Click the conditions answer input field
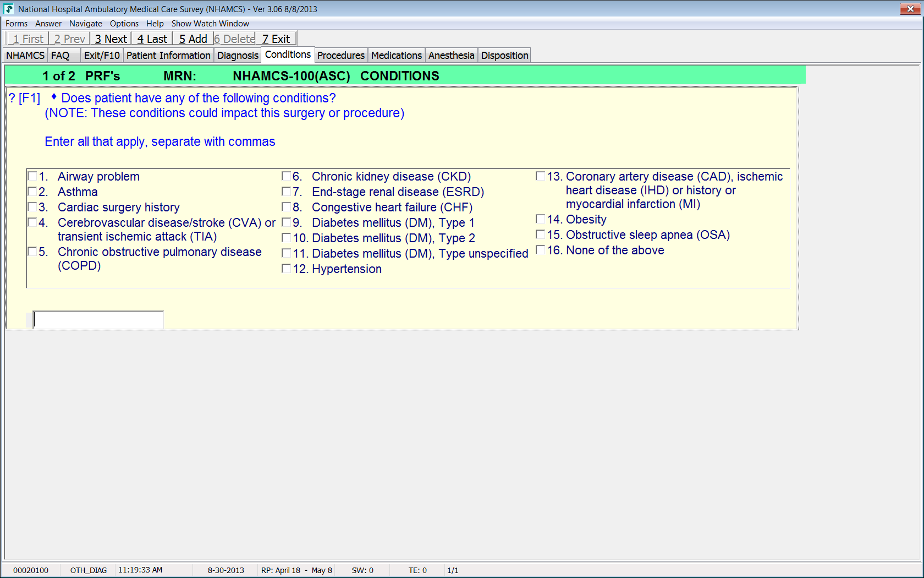This screenshot has height=578, width=924. 98,320
